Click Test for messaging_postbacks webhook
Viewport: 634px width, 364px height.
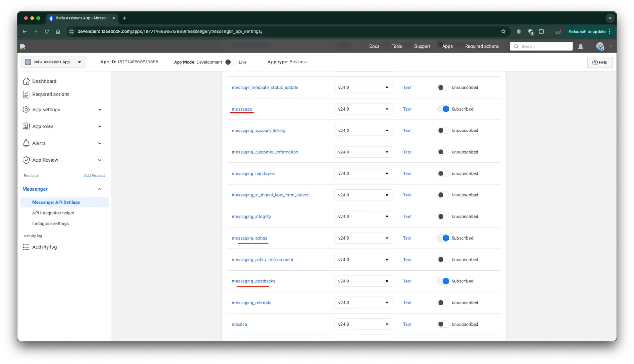point(407,281)
